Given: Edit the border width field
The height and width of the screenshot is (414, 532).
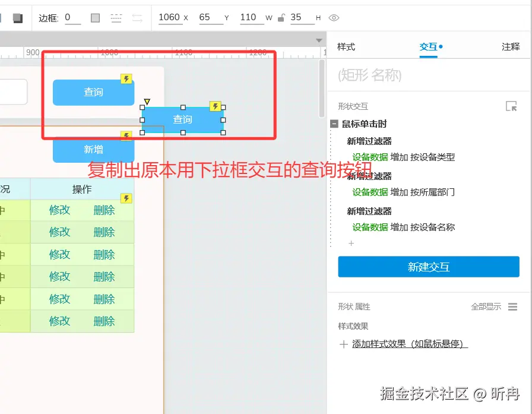Looking at the screenshot, I should point(72,17).
